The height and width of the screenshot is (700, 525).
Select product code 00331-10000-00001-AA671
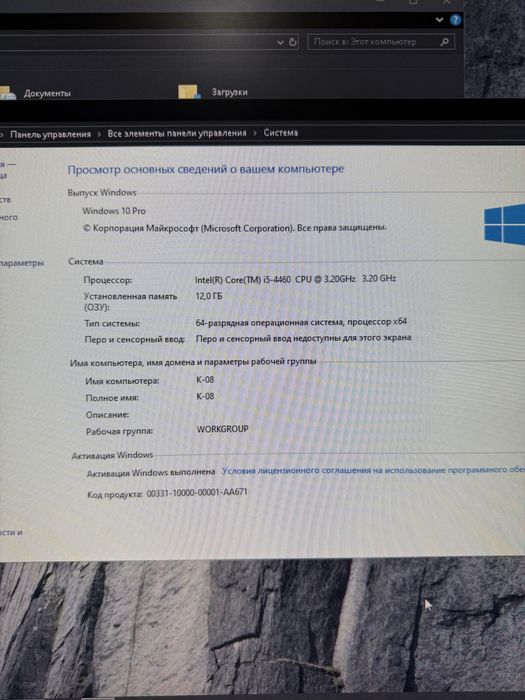pyautogui.click(x=197, y=492)
